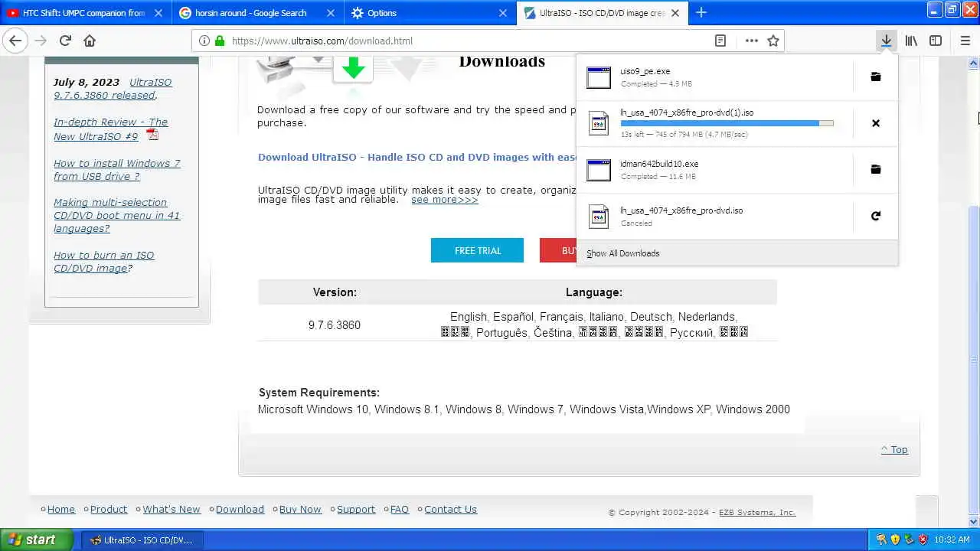This screenshot has height=551, width=980.
Task: Open FAQ footer link
Action: 400,509
